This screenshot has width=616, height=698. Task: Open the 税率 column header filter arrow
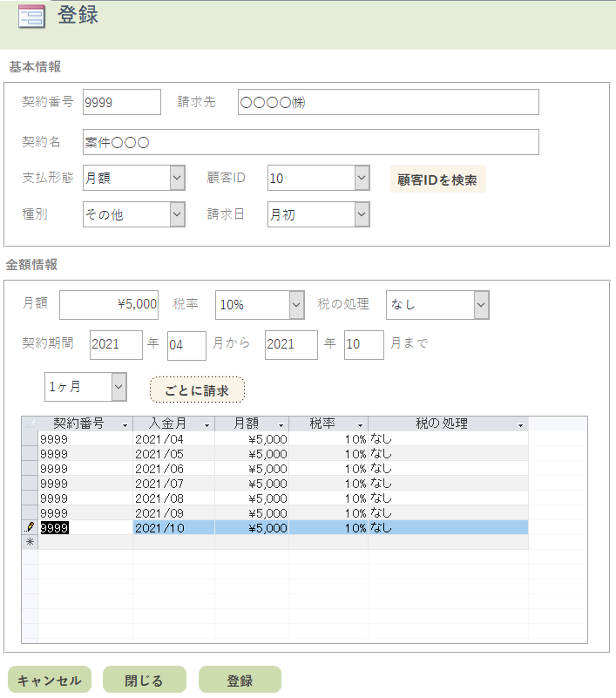pos(361,424)
